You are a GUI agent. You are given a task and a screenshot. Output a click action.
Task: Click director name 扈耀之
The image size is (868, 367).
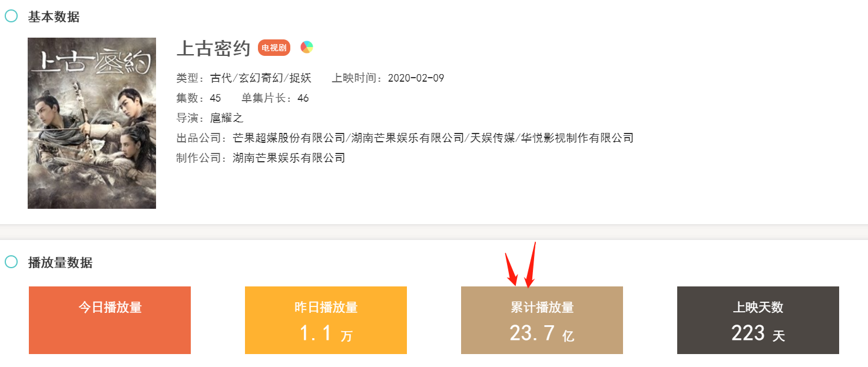coord(227,118)
